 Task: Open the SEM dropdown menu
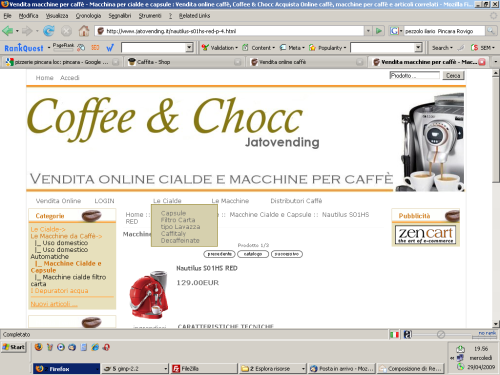pyautogui.click(x=482, y=48)
